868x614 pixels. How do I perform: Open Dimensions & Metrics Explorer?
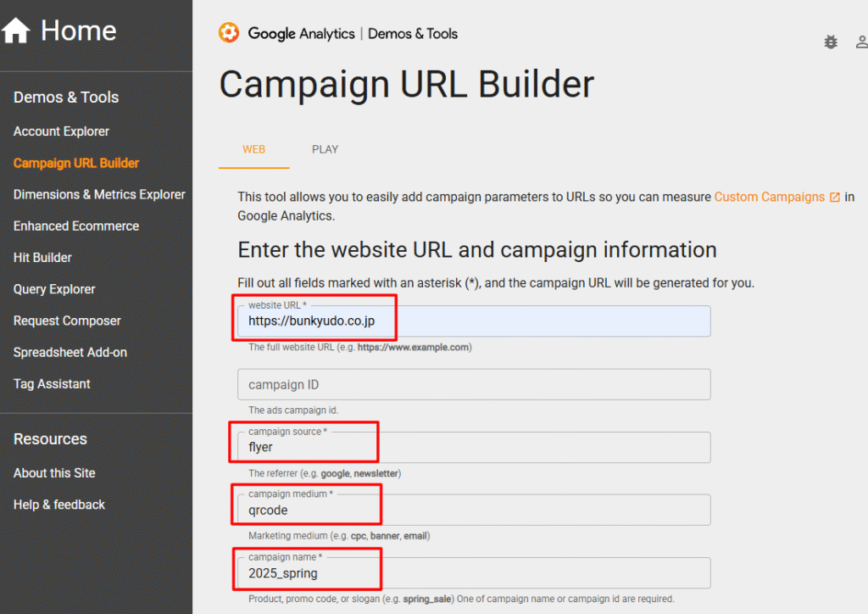[x=99, y=194]
